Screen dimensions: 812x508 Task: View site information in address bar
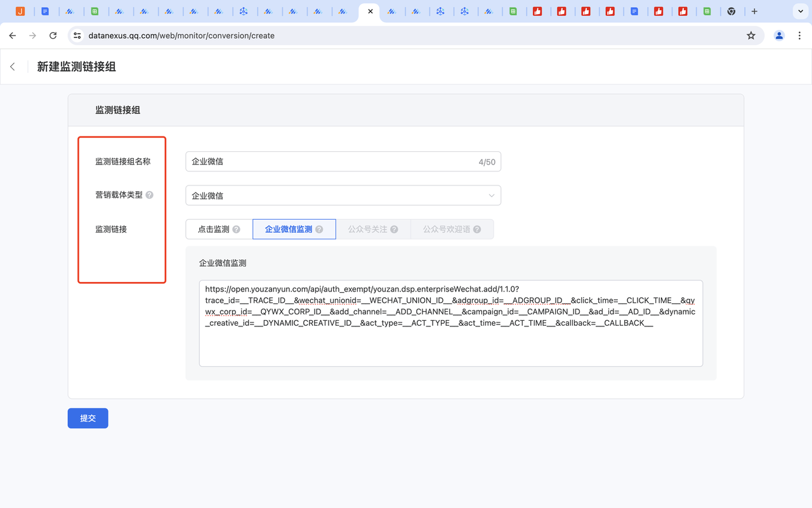[x=77, y=36]
